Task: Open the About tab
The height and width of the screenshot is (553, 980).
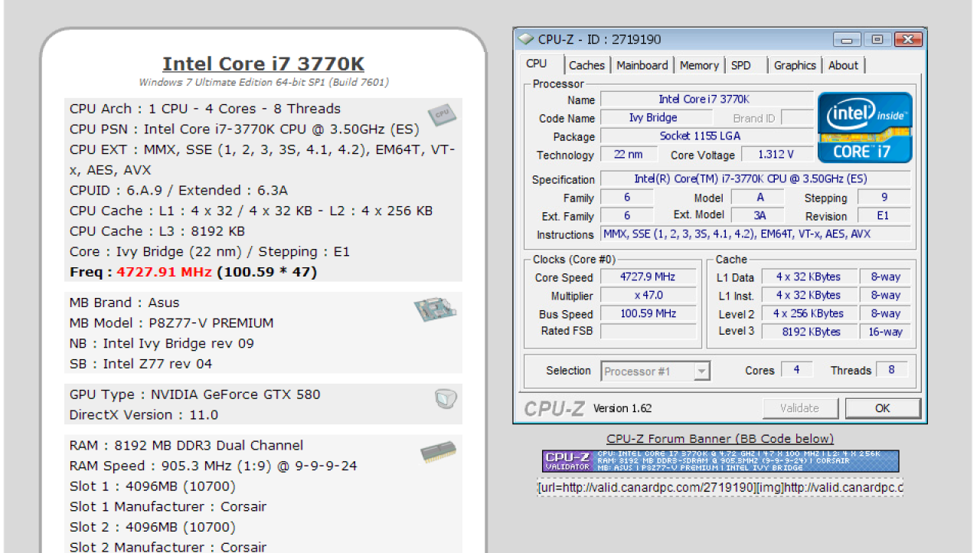Action: (x=843, y=66)
